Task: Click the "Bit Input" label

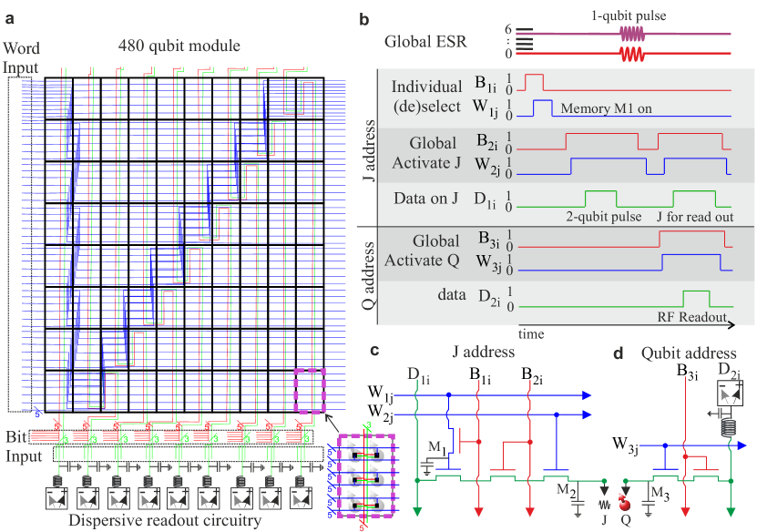Action: (x=23, y=446)
